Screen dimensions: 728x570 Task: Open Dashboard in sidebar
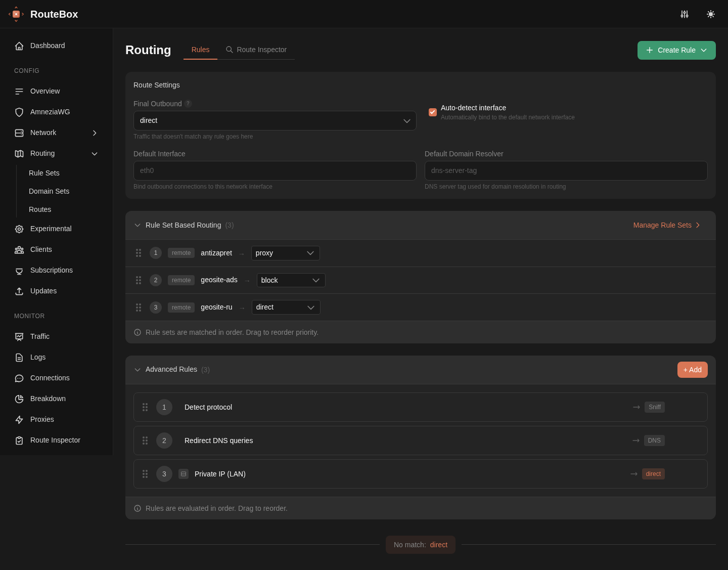tap(56, 46)
